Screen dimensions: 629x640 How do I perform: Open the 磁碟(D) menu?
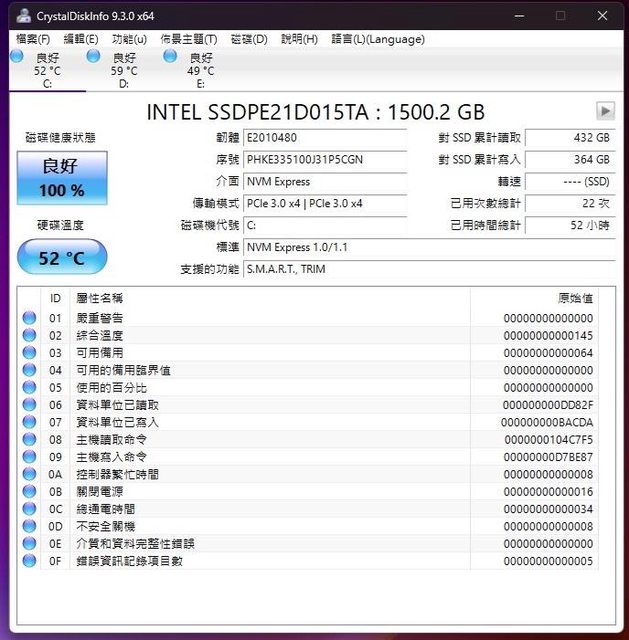pos(249,39)
